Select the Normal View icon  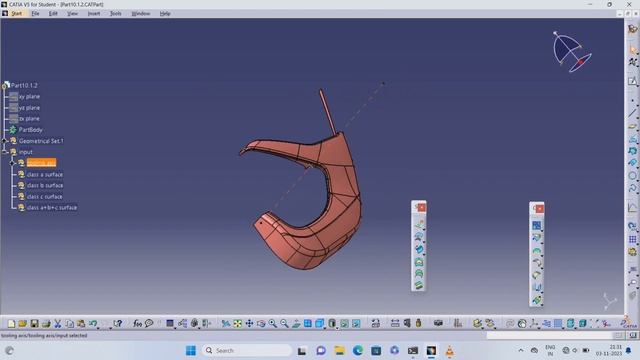pos(296,324)
